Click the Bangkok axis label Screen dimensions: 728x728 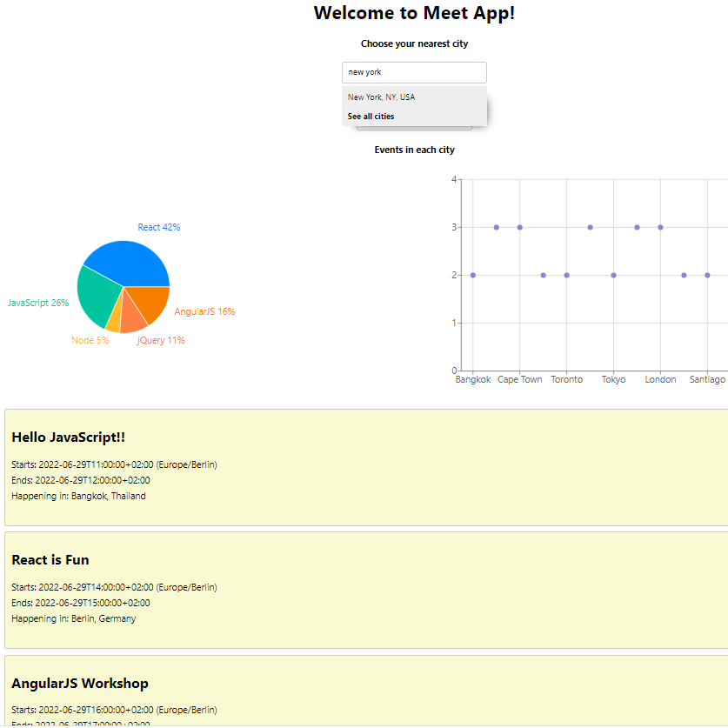pyautogui.click(x=473, y=379)
